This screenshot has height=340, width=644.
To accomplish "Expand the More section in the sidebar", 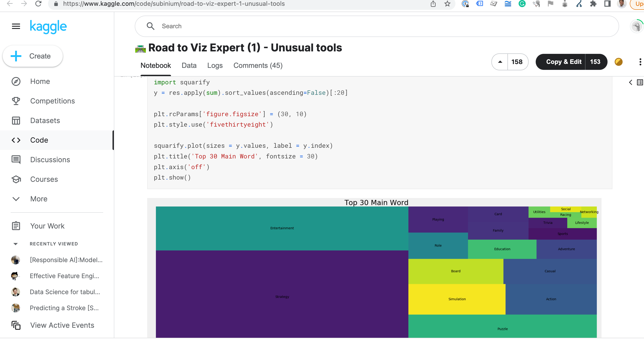I will [x=39, y=199].
